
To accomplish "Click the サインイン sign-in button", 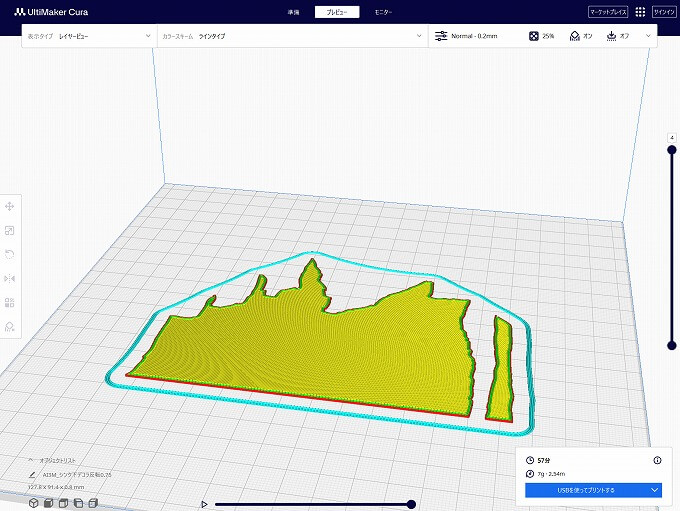I will point(664,12).
